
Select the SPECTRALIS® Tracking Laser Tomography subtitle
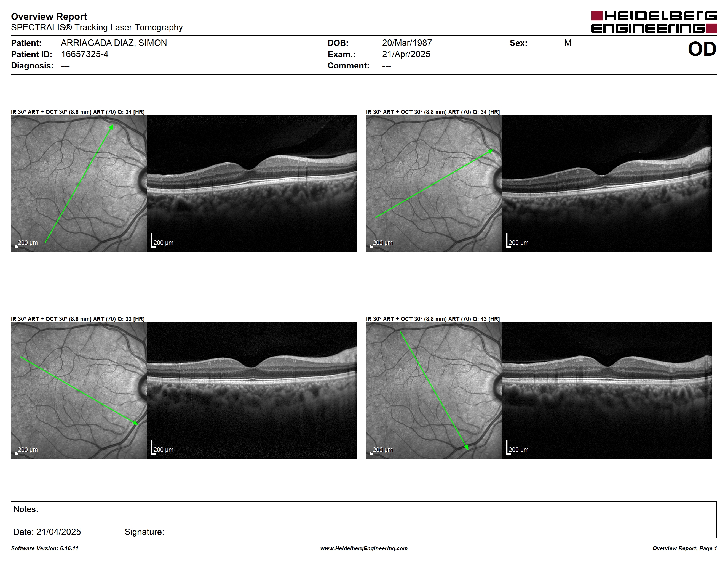tap(97, 27)
